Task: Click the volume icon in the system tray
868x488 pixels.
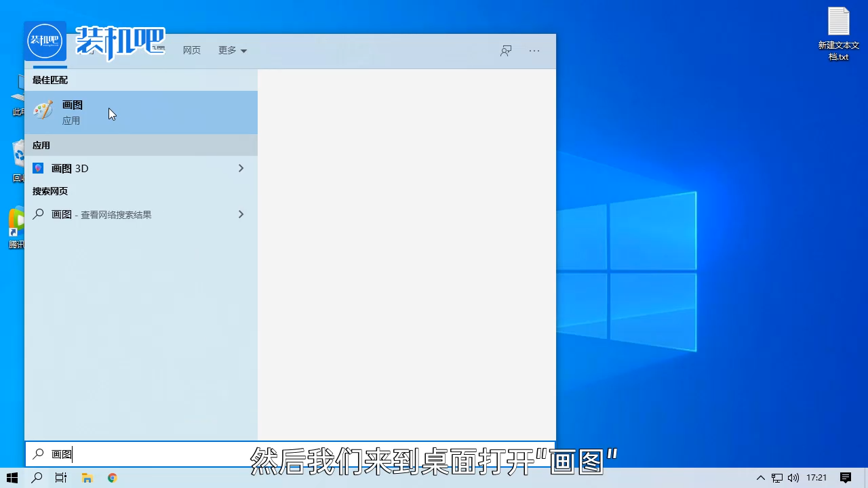Action: (793, 478)
